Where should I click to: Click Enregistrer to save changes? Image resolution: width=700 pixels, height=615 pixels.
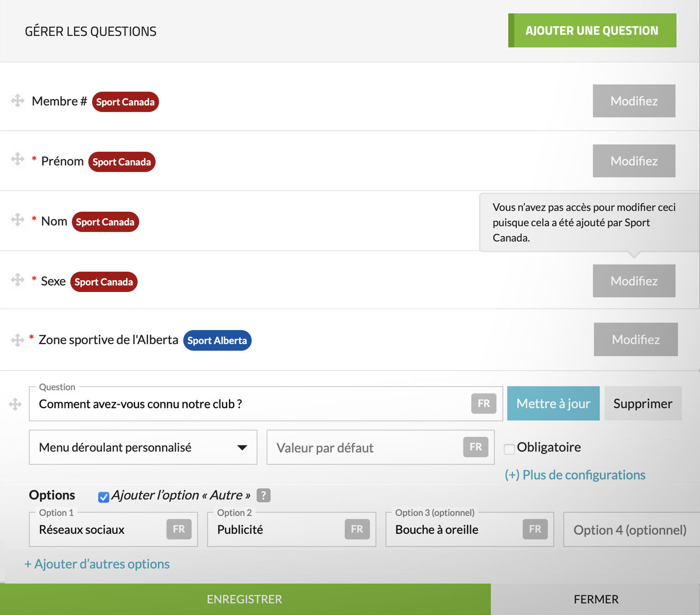point(244,599)
